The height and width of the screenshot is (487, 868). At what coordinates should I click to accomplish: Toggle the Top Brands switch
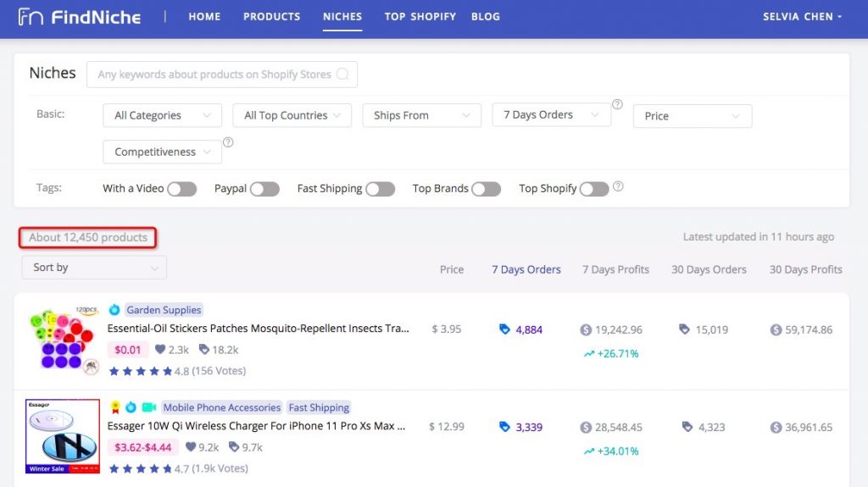pos(486,189)
